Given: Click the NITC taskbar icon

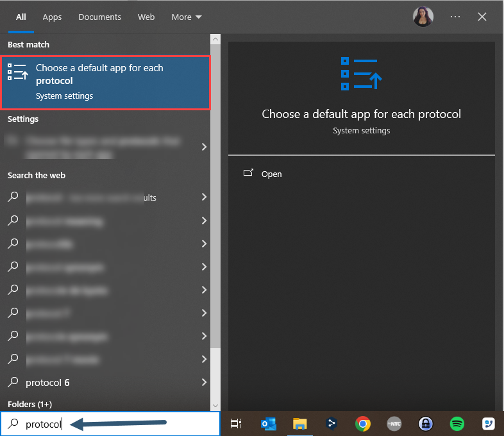Looking at the screenshot, I should (x=394, y=424).
